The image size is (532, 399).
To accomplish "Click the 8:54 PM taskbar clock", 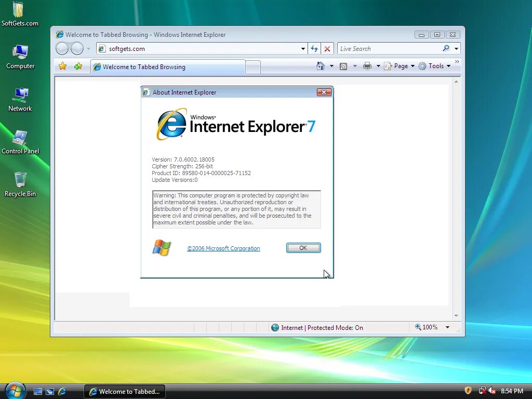I will pos(512,391).
